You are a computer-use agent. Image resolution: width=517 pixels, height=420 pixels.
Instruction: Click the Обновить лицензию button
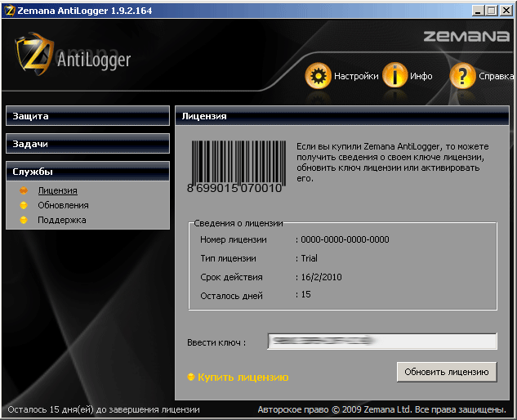[447, 372]
